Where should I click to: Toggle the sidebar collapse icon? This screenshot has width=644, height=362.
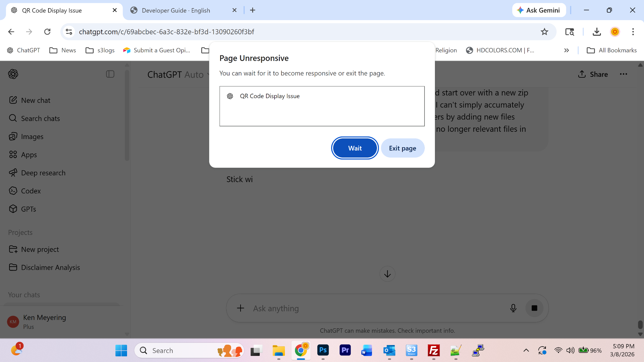110,74
